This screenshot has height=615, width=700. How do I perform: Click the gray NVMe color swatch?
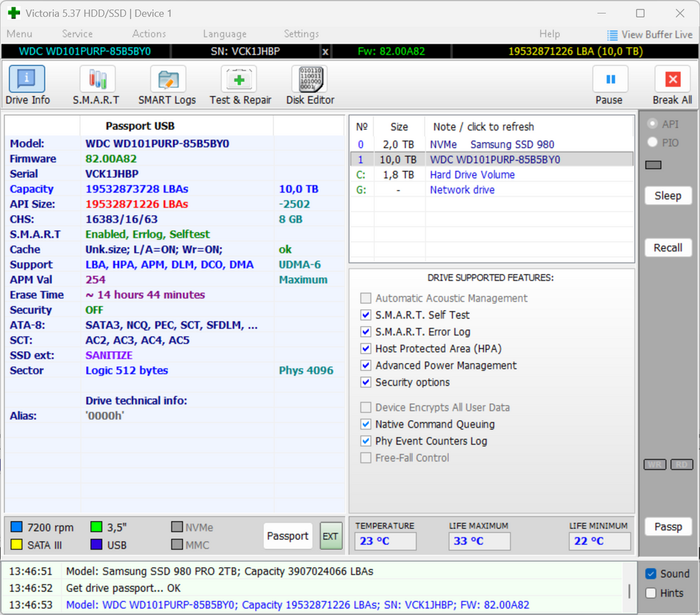click(177, 527)
